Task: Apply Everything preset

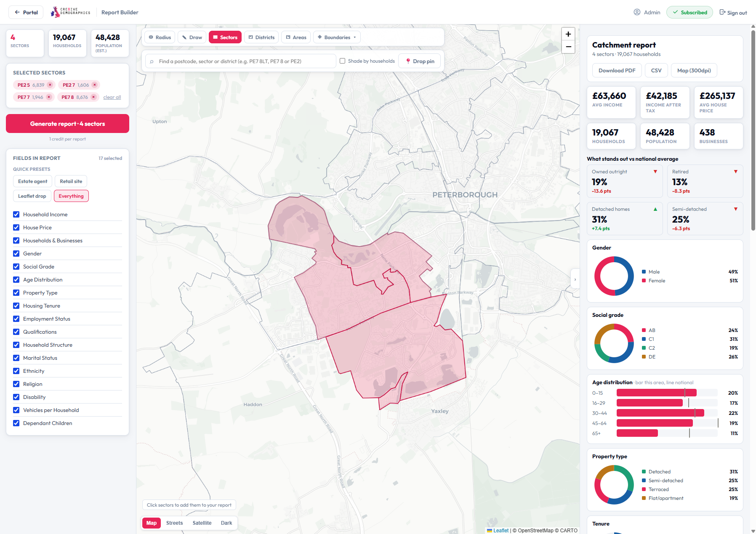Action: [71, 196]
